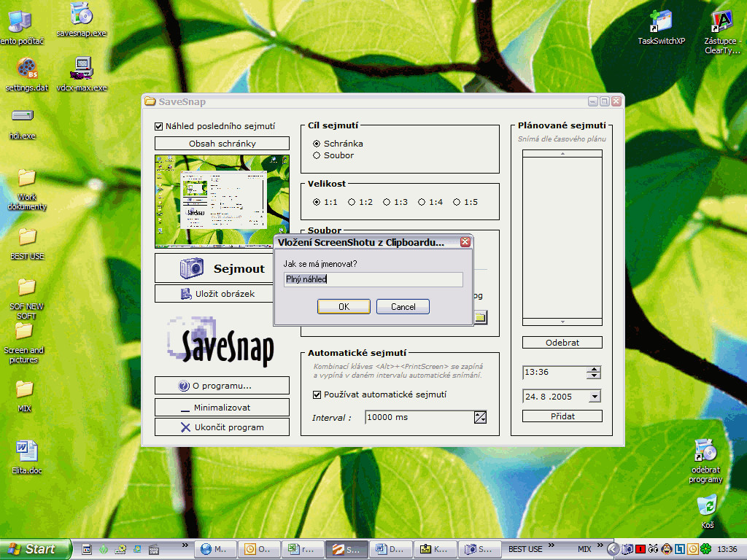Click Ukončit program button
The height and width of the screenshot is (560, 747).
[x=222, y=427]
